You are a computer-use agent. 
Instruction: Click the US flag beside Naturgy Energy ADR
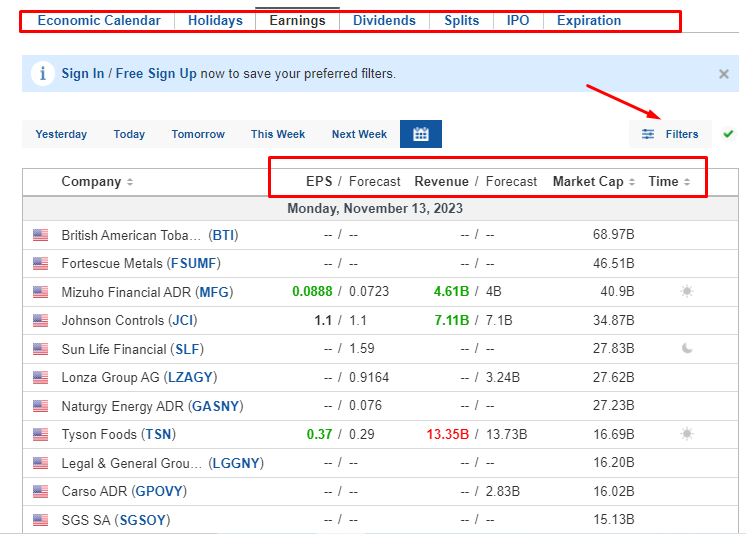pos(40,406)
